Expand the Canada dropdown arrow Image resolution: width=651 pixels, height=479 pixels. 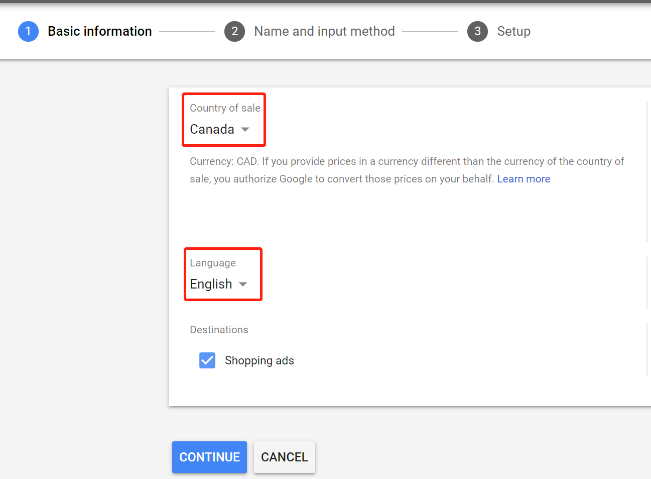[x=245, y=130]
